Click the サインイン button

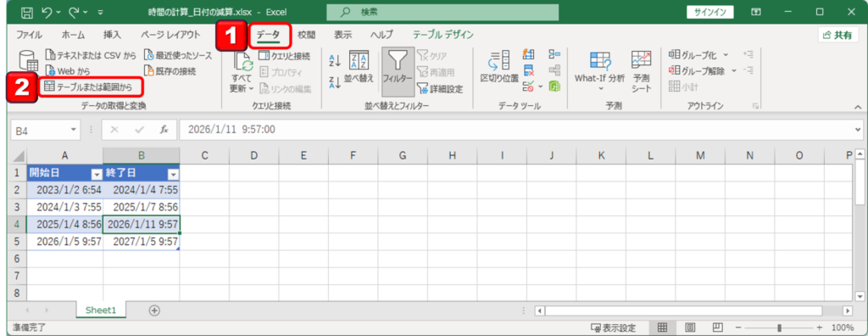(x=709, y=12)
